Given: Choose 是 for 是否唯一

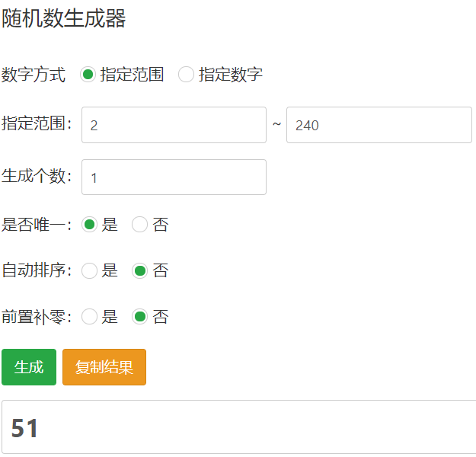Looking at the screenshot, I should coord(90,225).
